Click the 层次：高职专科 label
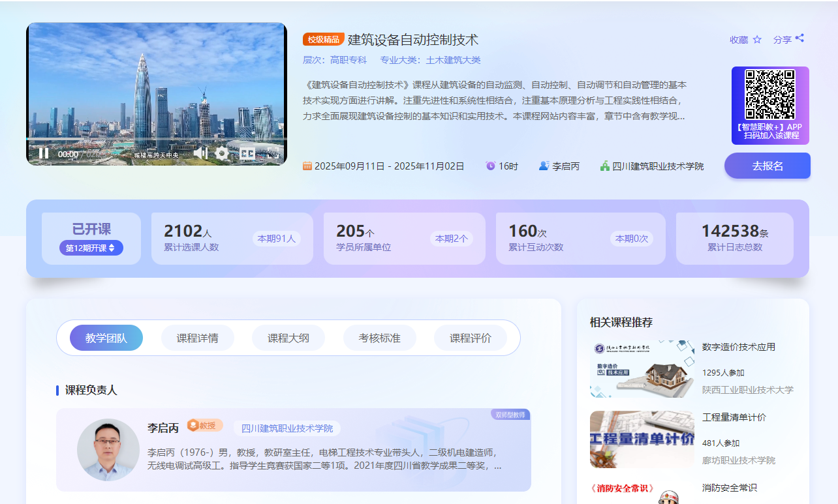This screenshot has height=504, width=838. click(x=335, y=60)
